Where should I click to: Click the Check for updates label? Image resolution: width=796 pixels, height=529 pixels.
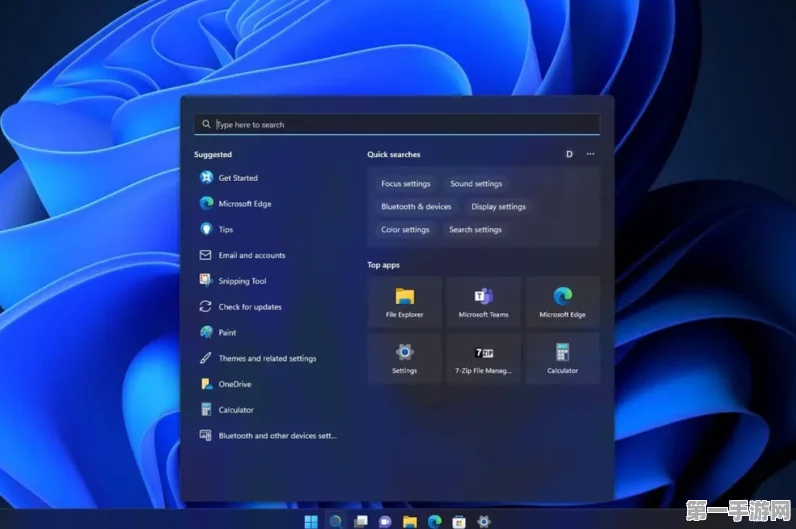[250, 307]
